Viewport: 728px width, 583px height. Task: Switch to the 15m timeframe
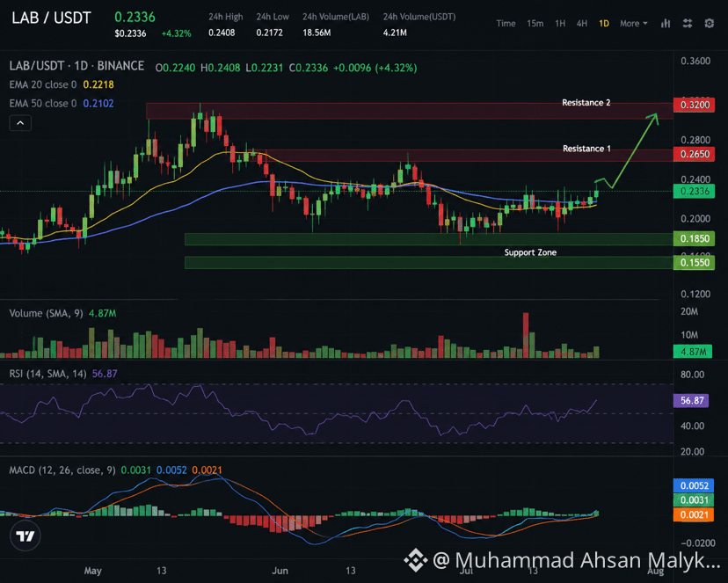point(535,23)
